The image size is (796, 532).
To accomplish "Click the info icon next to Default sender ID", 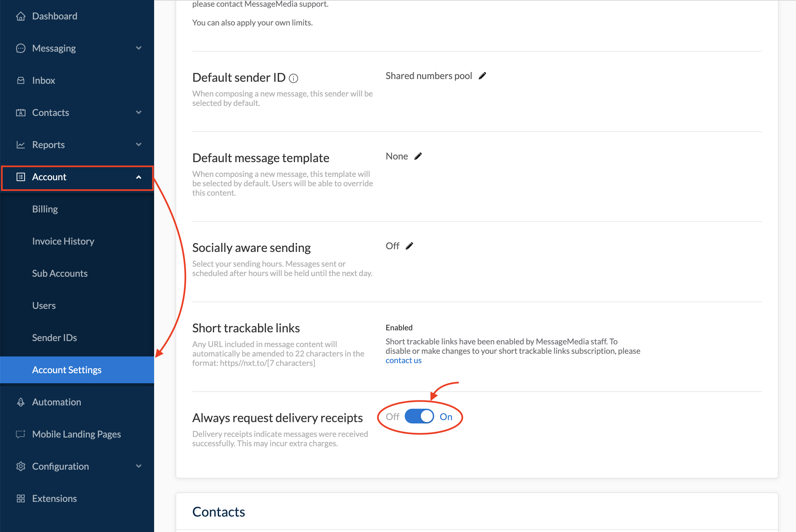I will 293,78.
